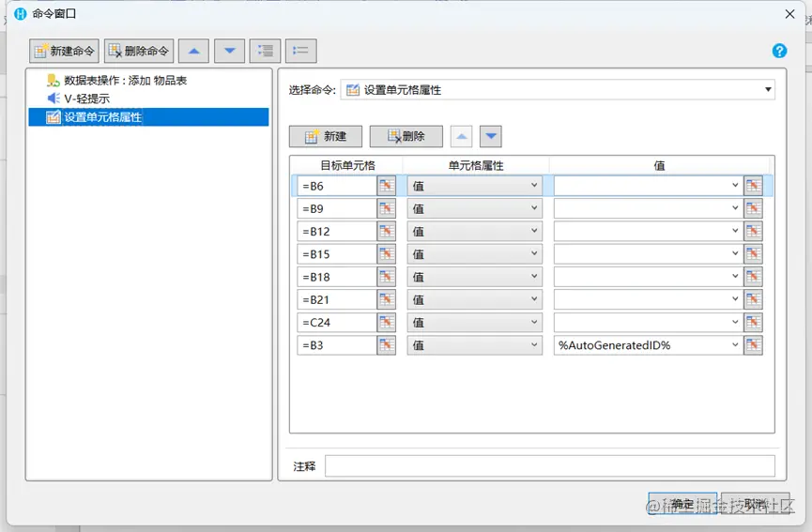Click value cell picker icon in =B12 row
The image size is (812, 532).
[753, 232]
